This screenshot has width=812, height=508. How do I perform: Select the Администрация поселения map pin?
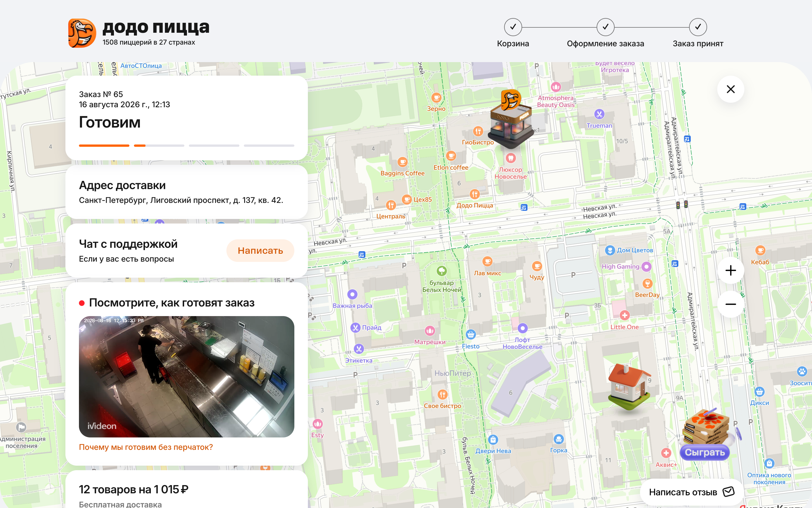21,427
